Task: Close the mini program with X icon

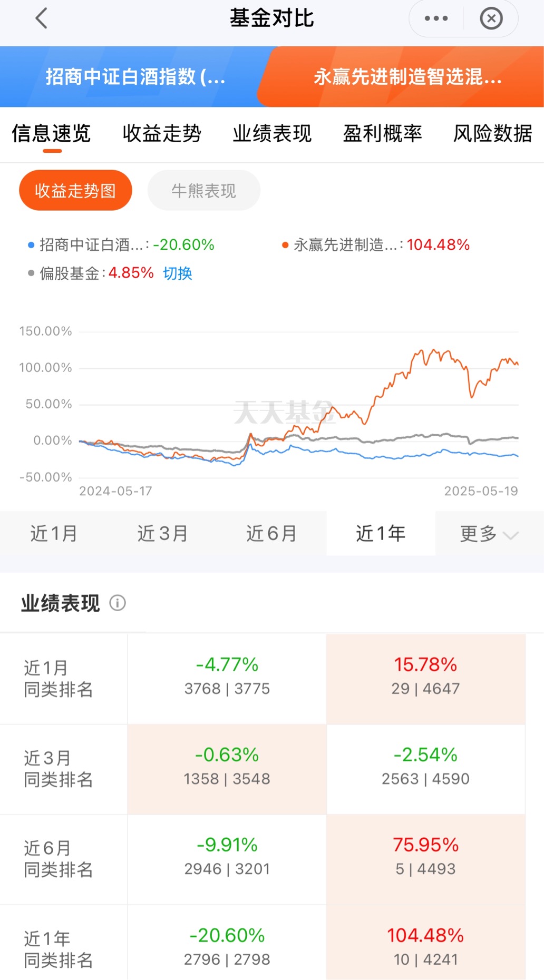Action: click(491, 18)
